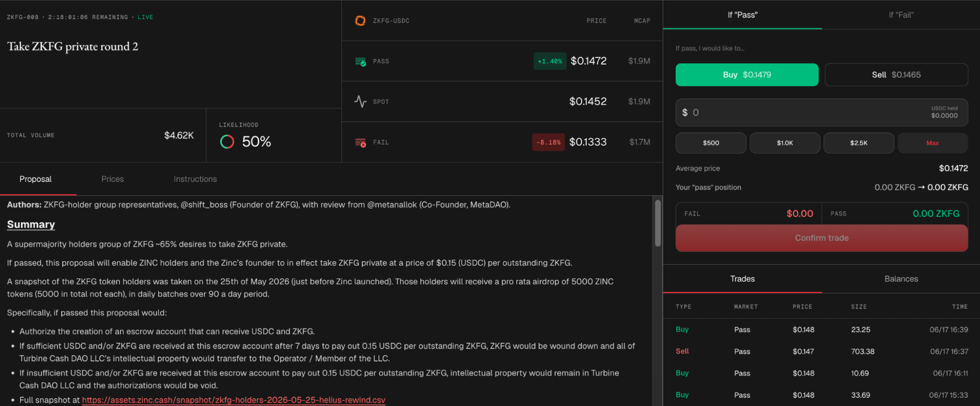Click the Buy trade row at 16:39

(x=822, y=330)
